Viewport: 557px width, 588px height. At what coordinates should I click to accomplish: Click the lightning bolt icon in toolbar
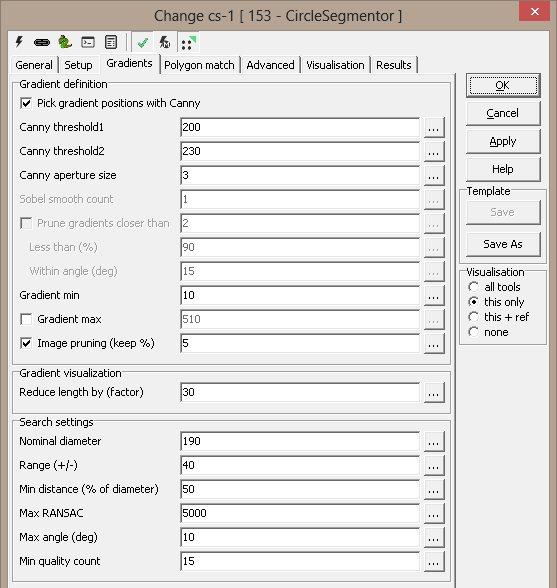click(19, 42)
